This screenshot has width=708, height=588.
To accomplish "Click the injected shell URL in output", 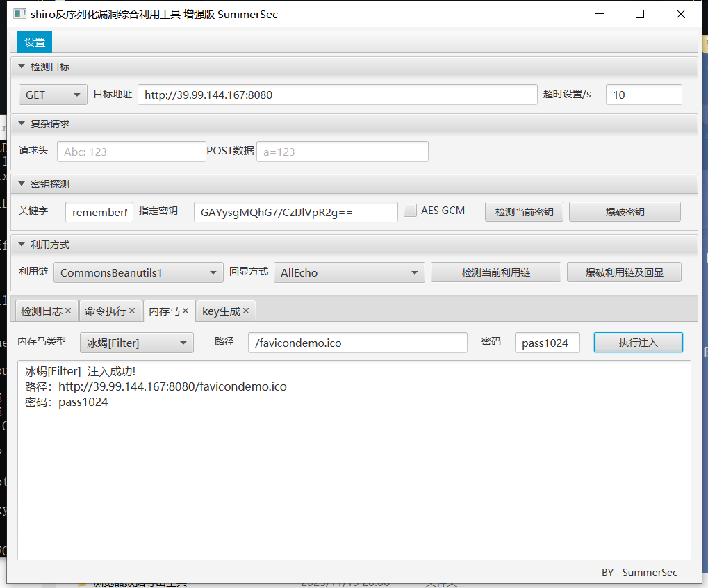I will pos(172,386).
